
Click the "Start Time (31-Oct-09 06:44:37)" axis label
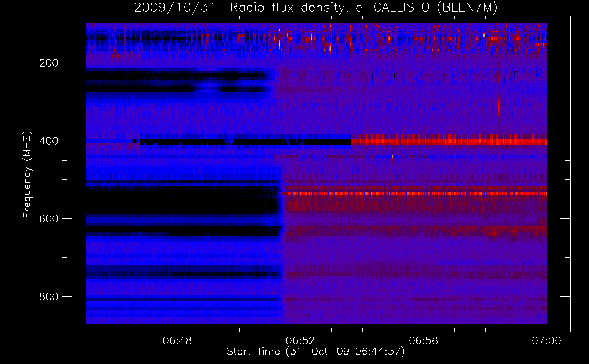tap(316, 352)
